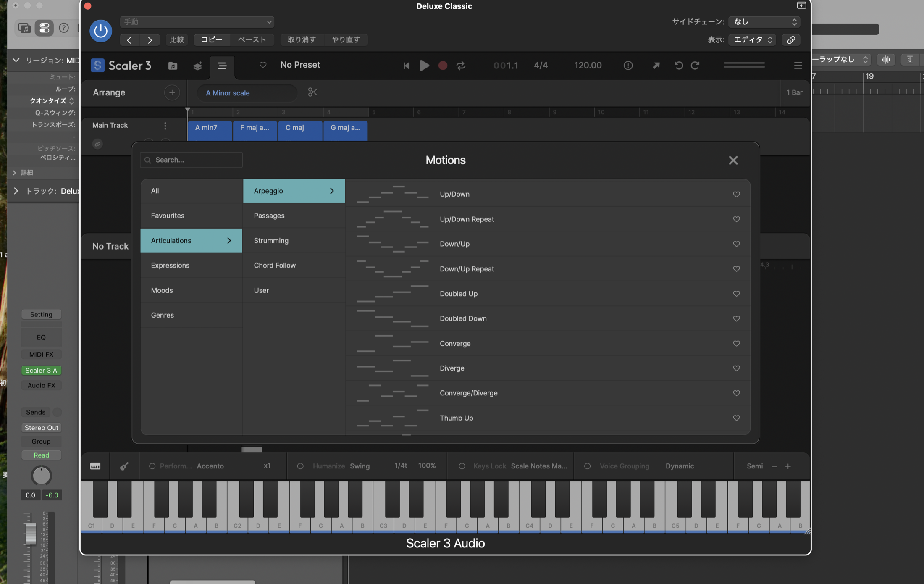The height and width of the screenshot is (584, 924).
Task: Click the Copy button in plugin header
Action: pos(212,39)
